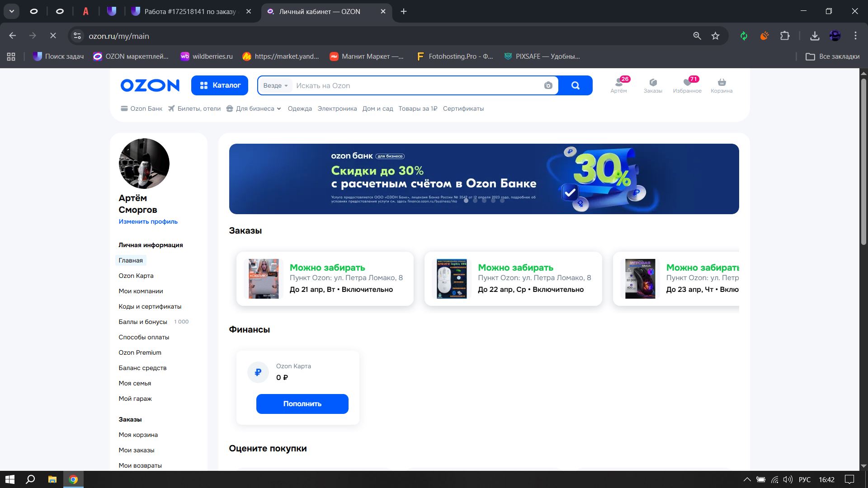
Task: Open the Заказы box icon in header
Action: [652, 85]
